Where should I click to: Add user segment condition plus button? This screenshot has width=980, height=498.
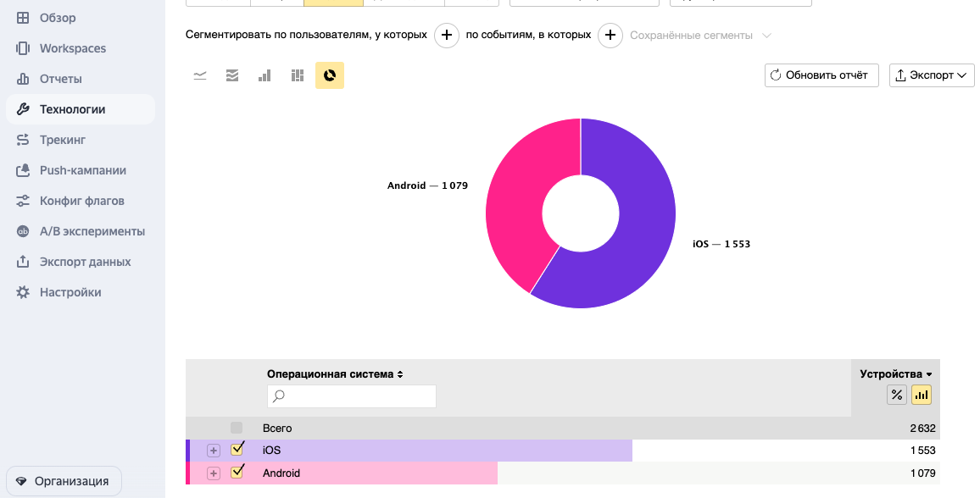point(446,36)
